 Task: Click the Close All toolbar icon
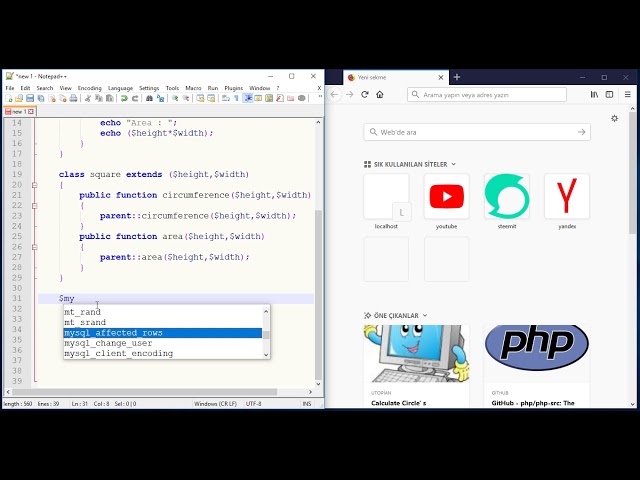62,98
